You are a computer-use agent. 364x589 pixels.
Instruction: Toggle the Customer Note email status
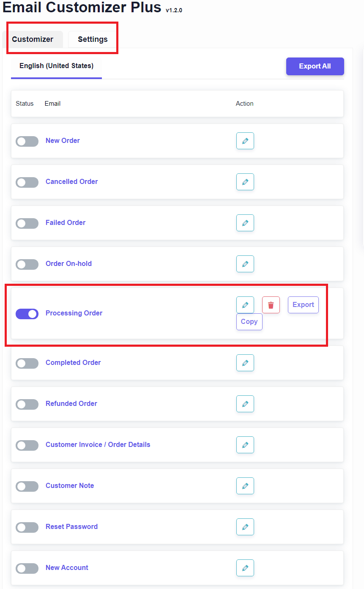(27, 487)
